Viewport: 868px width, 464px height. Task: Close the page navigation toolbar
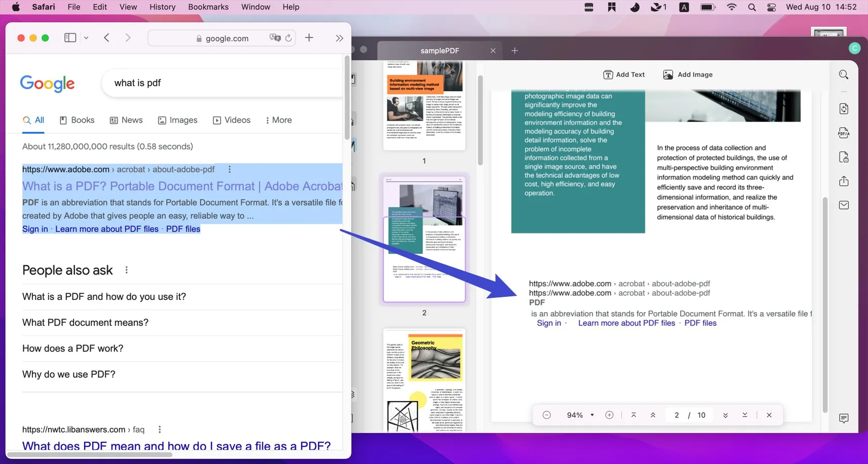pos(769,415)
